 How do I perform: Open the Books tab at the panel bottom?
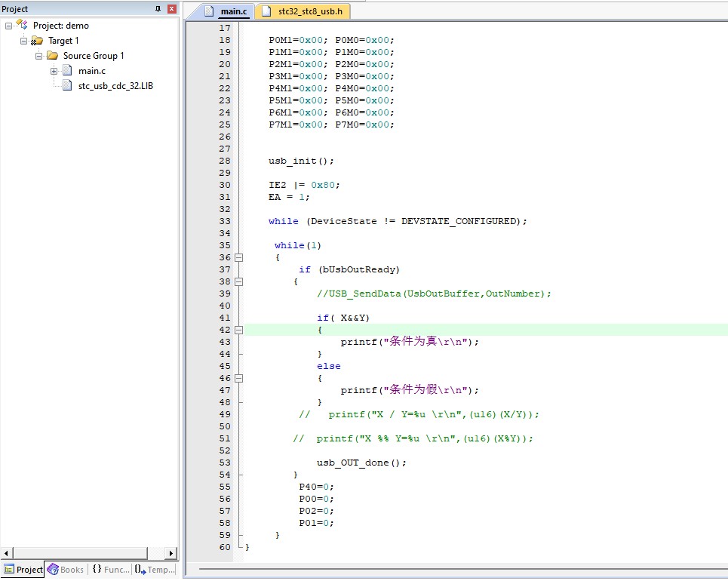click(x=66, y=570)
